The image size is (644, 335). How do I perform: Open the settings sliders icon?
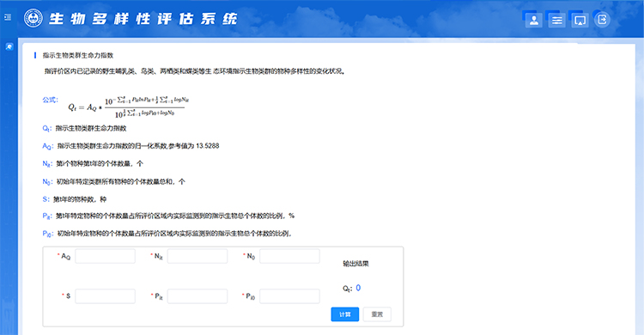tap(557, 20)
